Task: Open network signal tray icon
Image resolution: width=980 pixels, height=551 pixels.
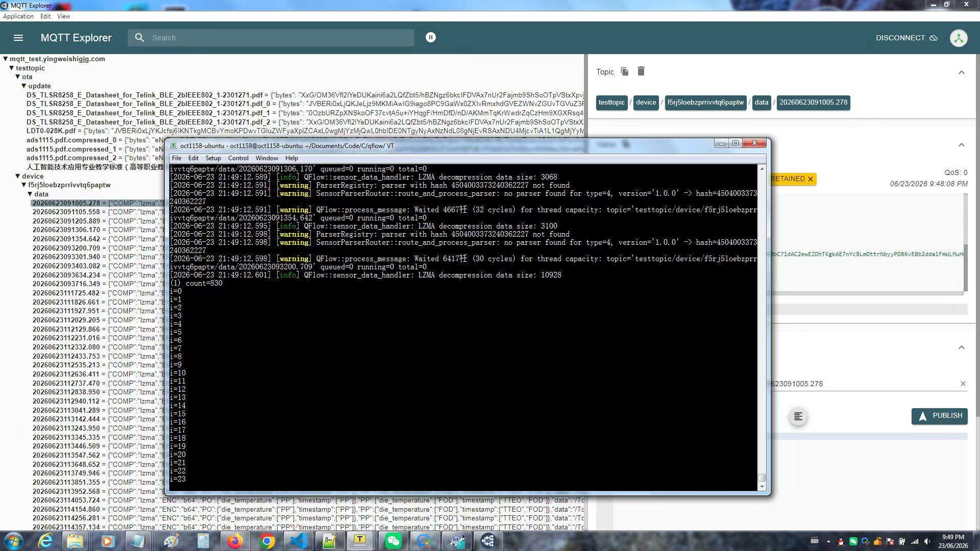Action: [915, 541]
